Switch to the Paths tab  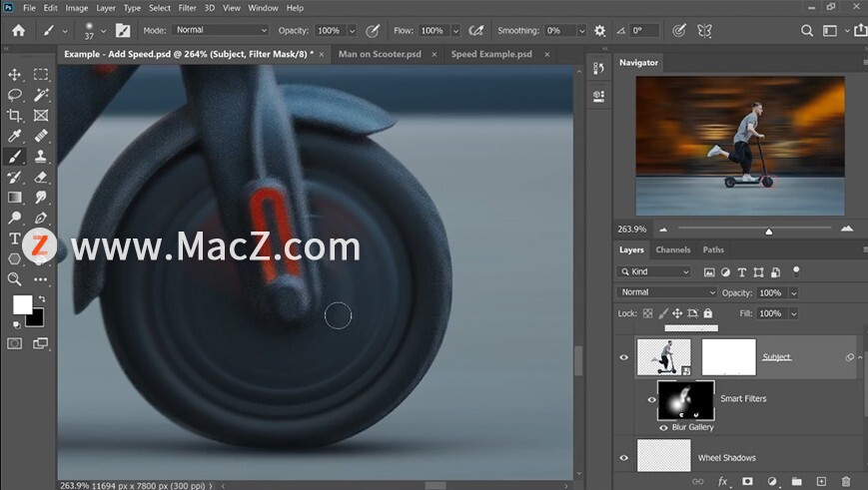point(713,249)
